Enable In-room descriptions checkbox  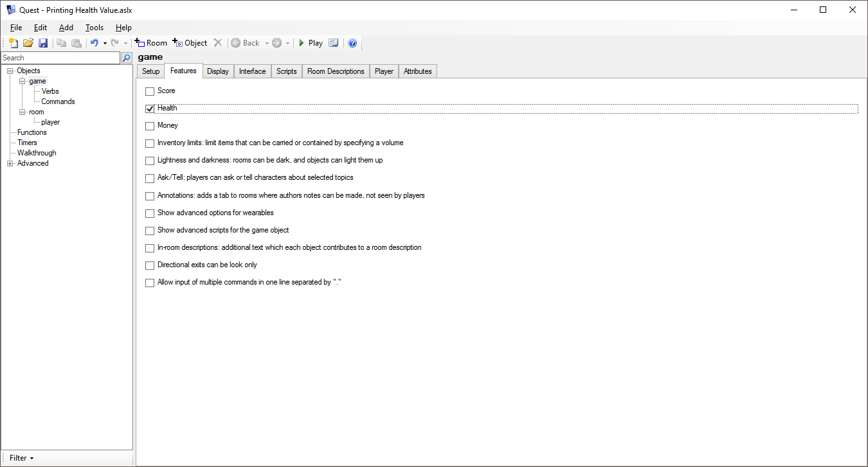click(x=150, y=248)
